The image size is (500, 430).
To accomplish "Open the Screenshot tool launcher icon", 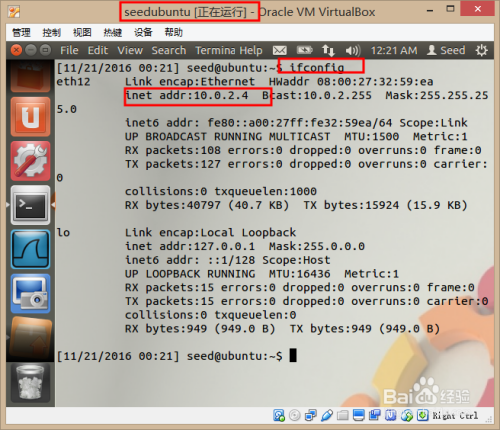I will (x=30, y=293).
